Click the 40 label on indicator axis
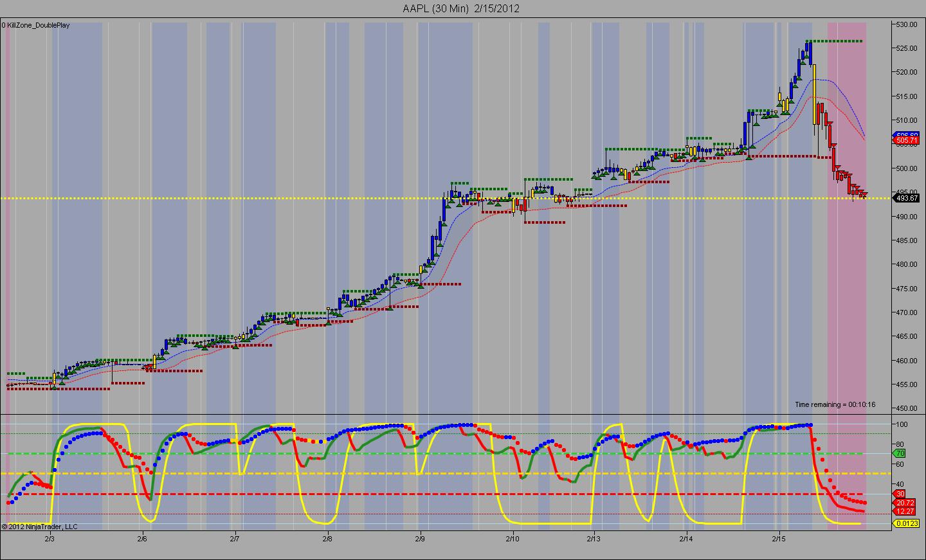The height and width of the screenshot is (560, 926). [899, 484]
